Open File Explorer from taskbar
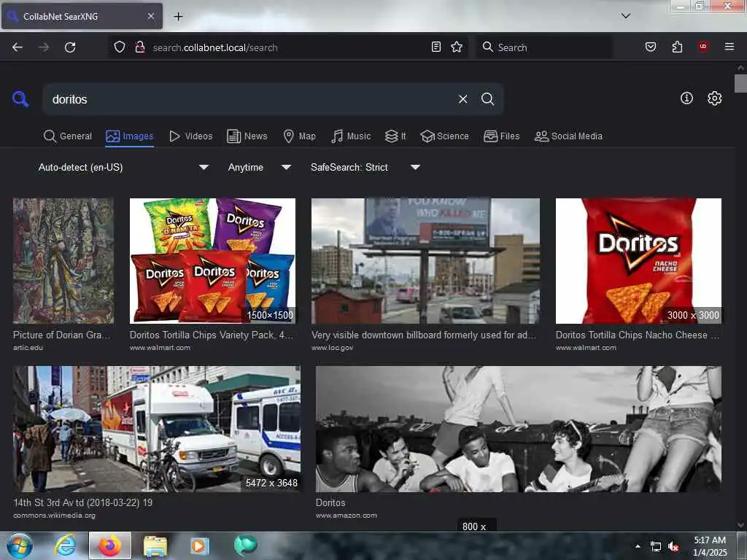This screenshot has width=747, height=560. 155,545
